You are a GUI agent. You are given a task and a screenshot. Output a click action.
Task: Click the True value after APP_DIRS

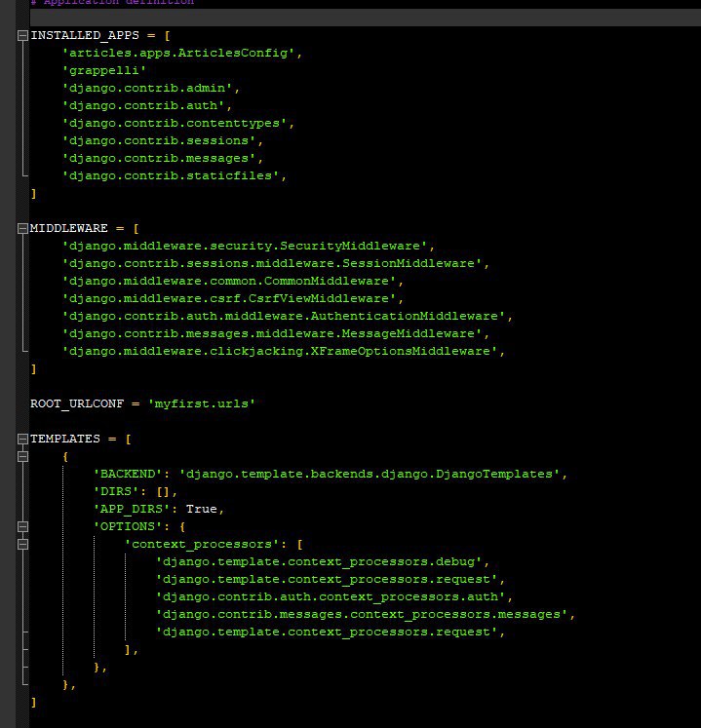202,510
